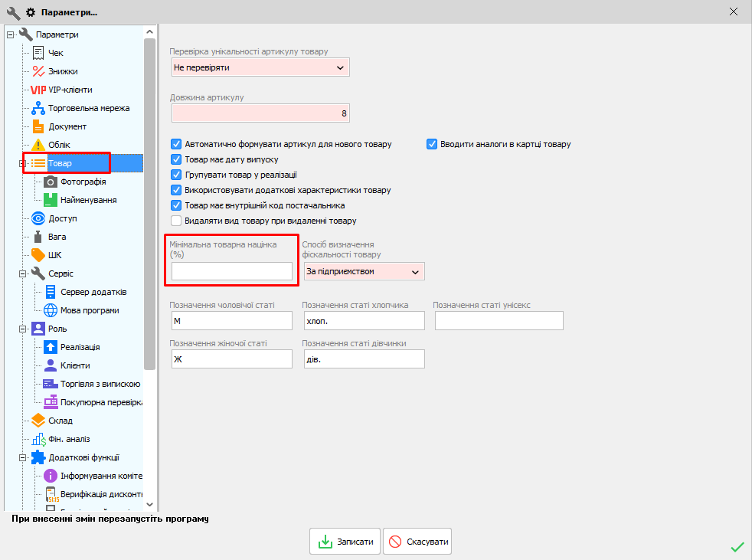Click the globe icon for Мова програми
This screenshot has height=560, width=752.
point(51,310)
